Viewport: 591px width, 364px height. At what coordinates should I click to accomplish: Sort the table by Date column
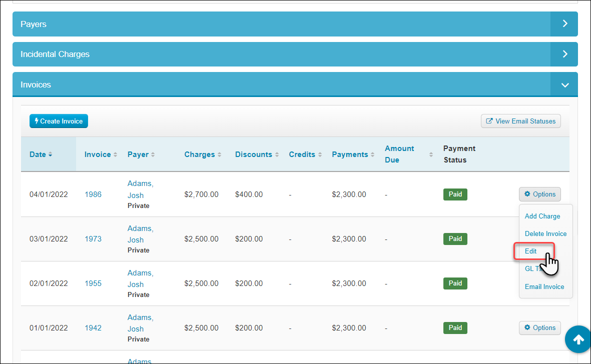(41, 154)
